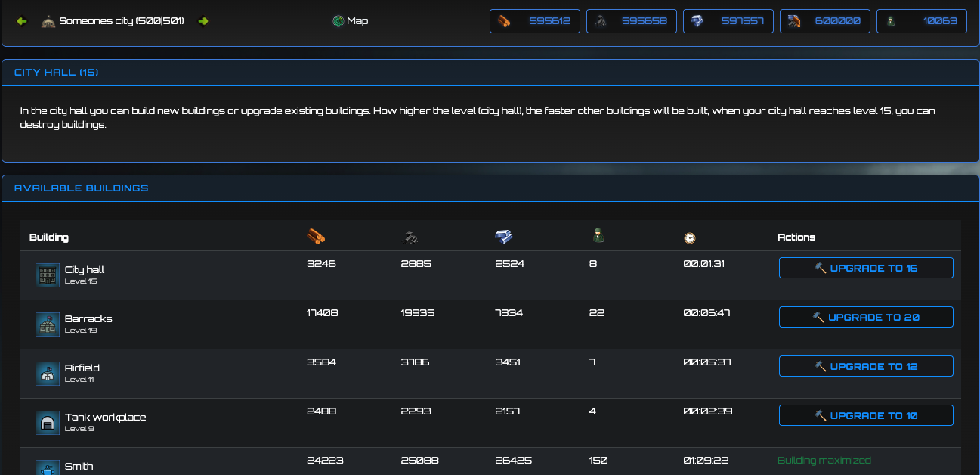Click the Airfield building icon
The image size is (980, 475).
[x=47, y=373]
